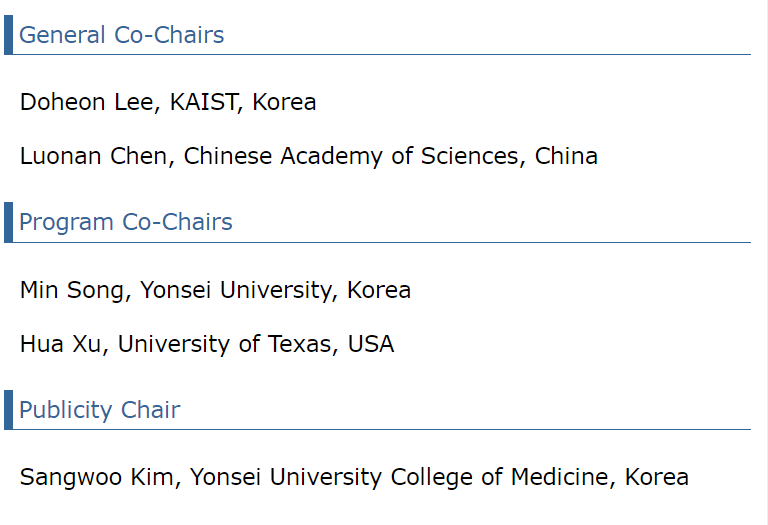Click University of Texas text
Viewport: 768px width, 525px height.
pos(225,344)
